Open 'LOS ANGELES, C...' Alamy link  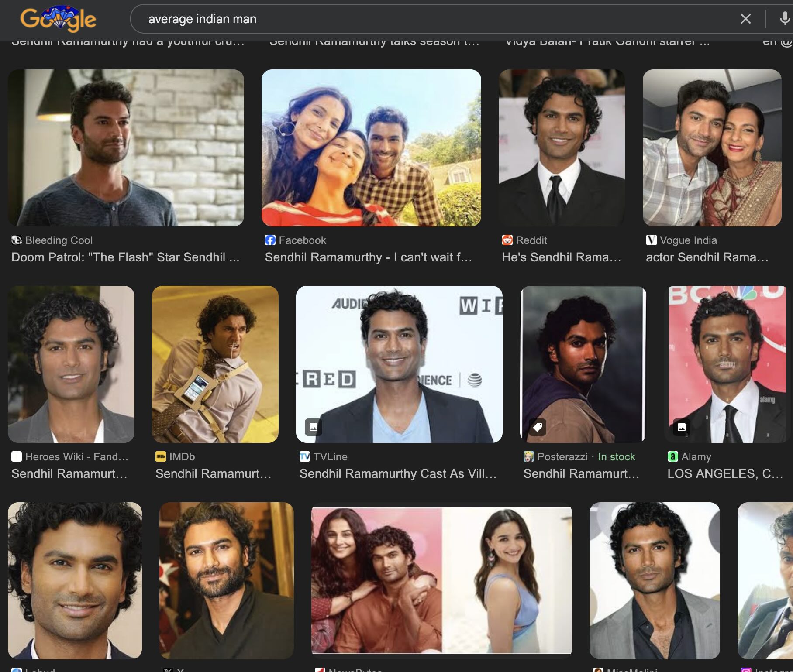(725, 473)
